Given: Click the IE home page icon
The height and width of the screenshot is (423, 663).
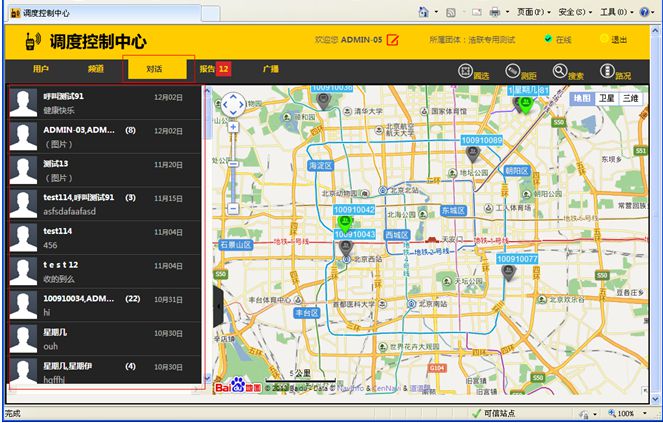Looking at the screenshot, I should [x=423, y=12].
